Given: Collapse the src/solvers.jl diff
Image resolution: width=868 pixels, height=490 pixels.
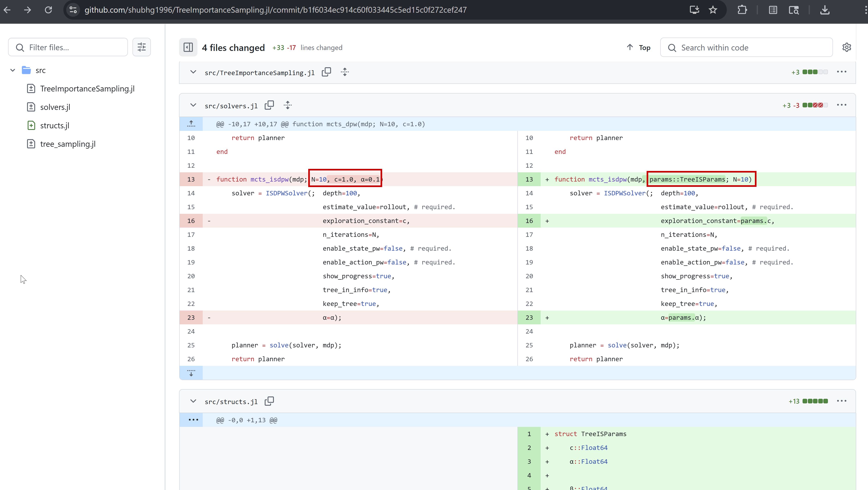Looking at the screenshot, I should [193, 105].
